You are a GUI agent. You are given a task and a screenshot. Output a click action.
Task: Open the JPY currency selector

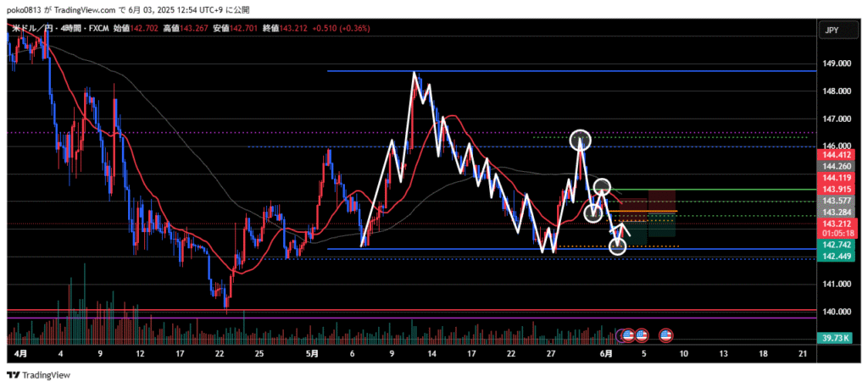tap(832, 30)
